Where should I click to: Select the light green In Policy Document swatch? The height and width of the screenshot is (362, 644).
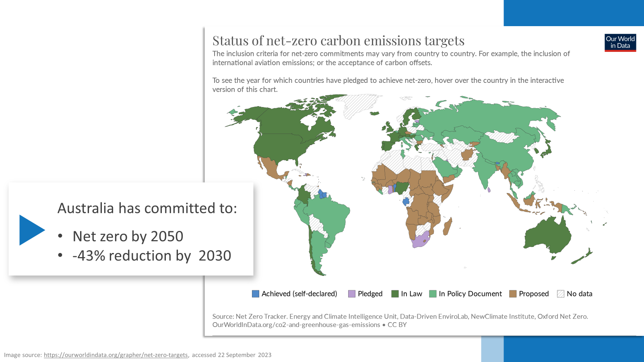click(x=433, y=294)
